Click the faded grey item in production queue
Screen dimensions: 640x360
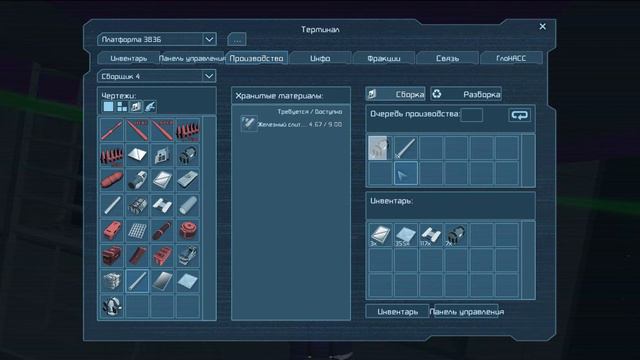(380, 148)
